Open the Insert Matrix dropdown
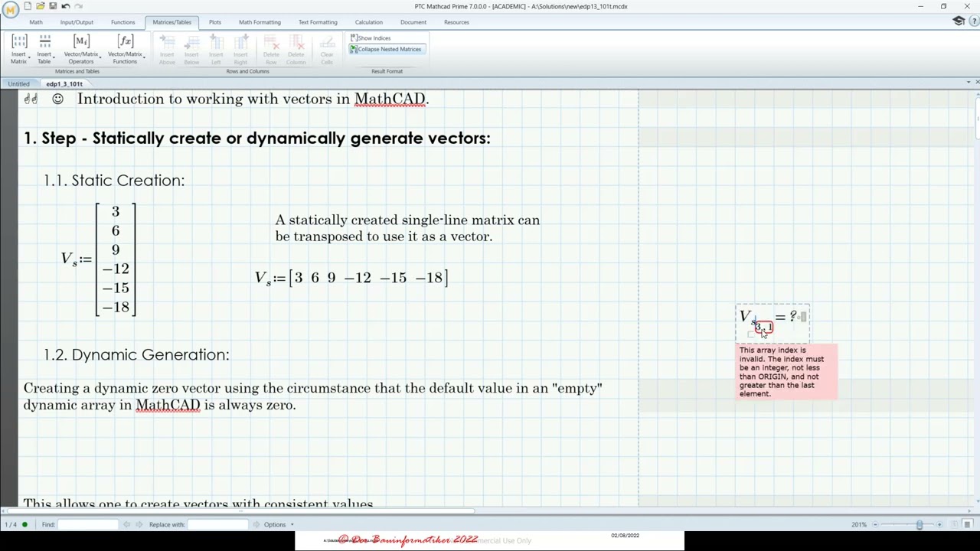 coord(20,50)
